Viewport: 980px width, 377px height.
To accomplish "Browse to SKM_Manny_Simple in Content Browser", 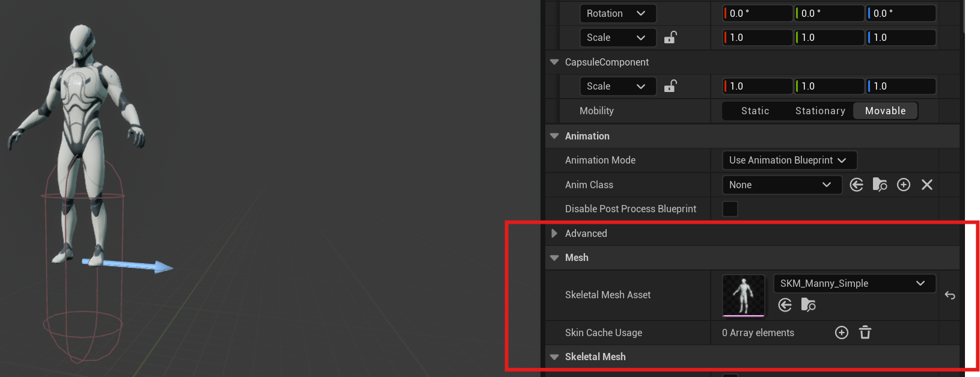I will (809, 305).
